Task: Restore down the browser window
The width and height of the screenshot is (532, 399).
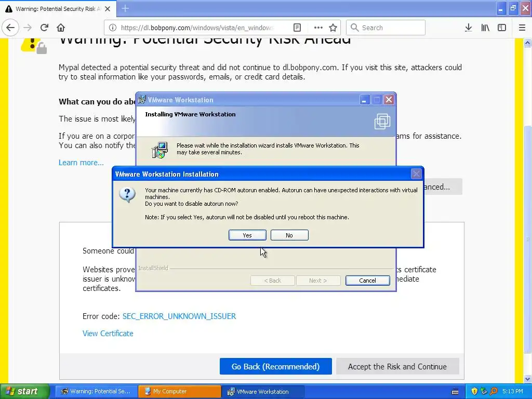Action: (513, 8)
